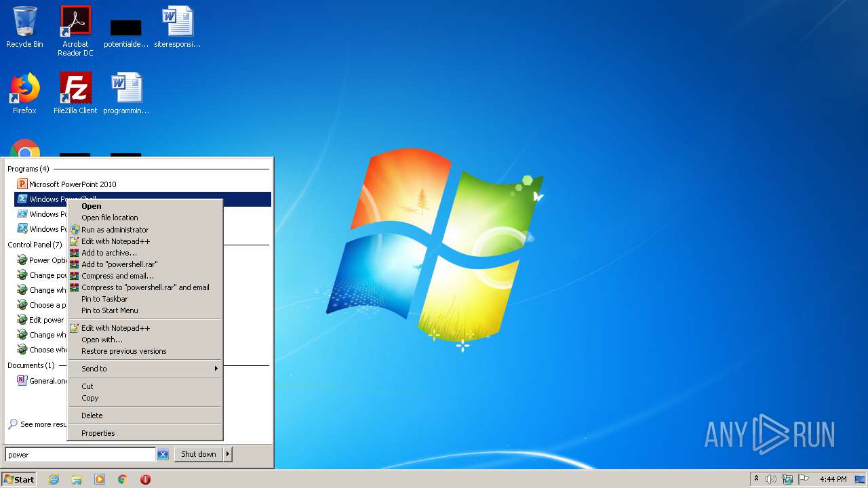Open the Change pow... control panel result
Image resolution: width=868 pixels, height=488 pixels.
coord(41,275)
